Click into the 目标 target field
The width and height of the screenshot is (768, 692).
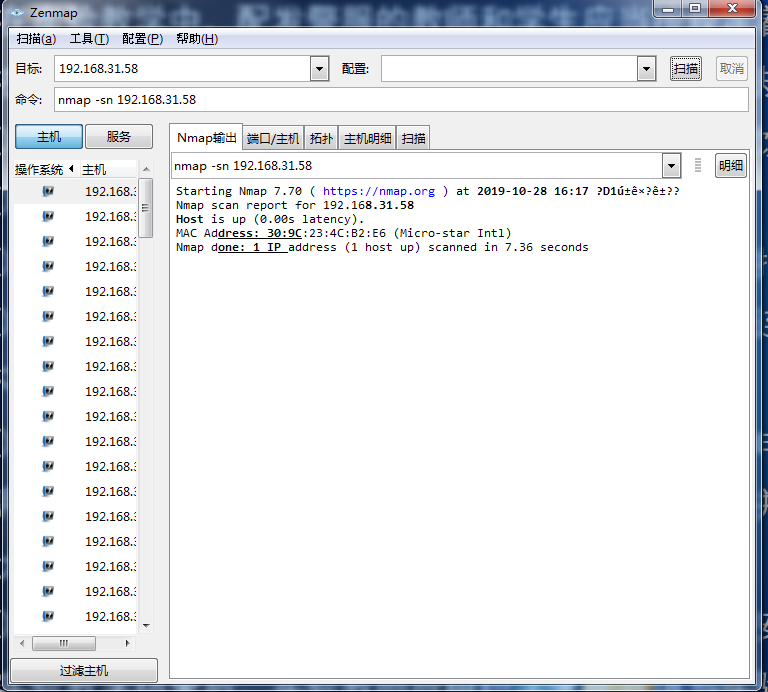click(x=183, y=69)
